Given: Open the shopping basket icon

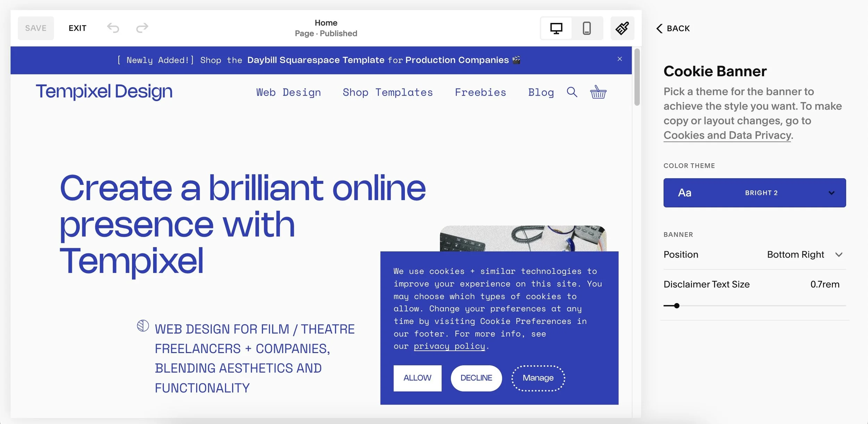Looking at the screenshot, I should point(598,92).
